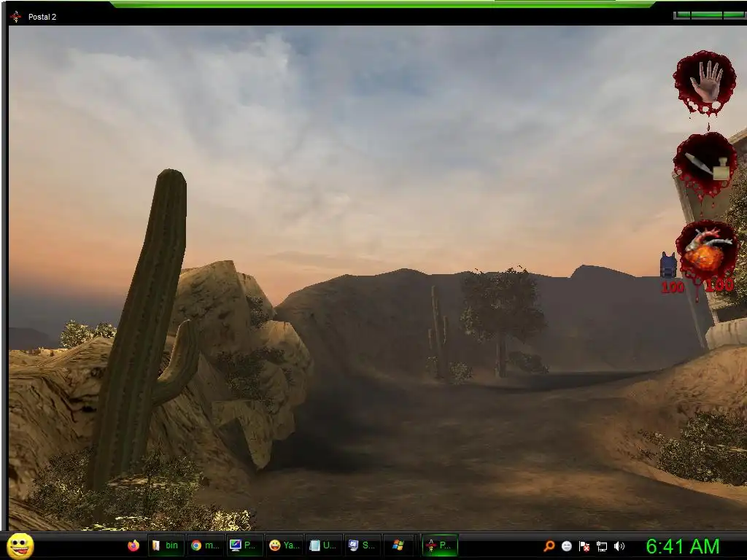Open the notepad U... taskbar button
This screenshot has height=560, width=747.
(x=323, y=545)
